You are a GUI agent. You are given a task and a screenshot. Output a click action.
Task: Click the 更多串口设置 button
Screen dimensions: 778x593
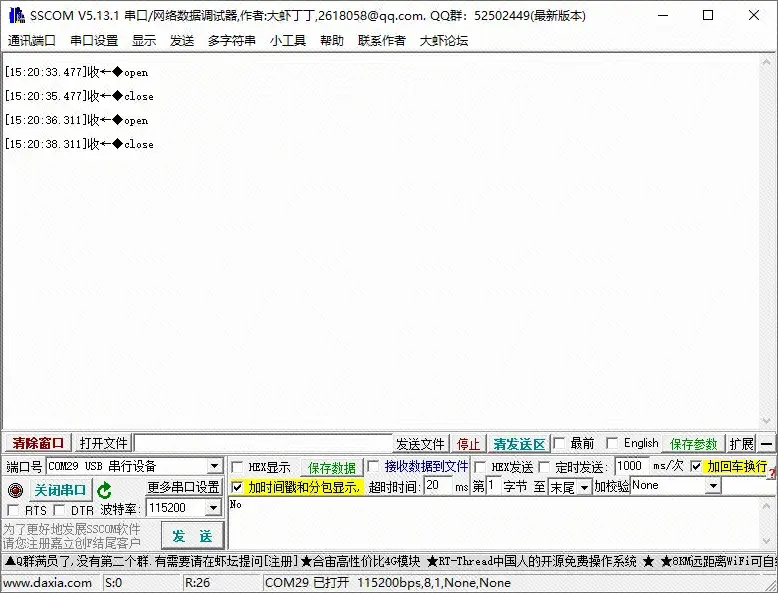pyautogui.click(x=184, y=487)
